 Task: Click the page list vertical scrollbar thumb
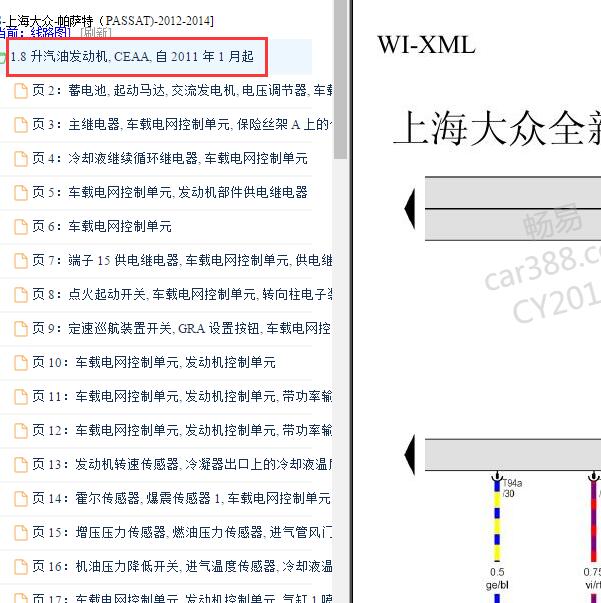tap(340, 79)
